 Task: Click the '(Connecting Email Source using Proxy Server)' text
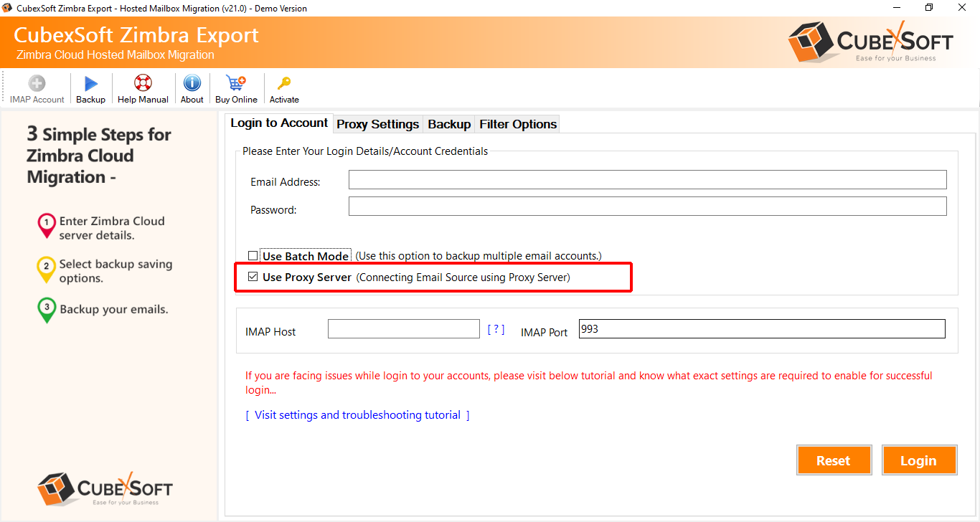(x=463, y=277)
